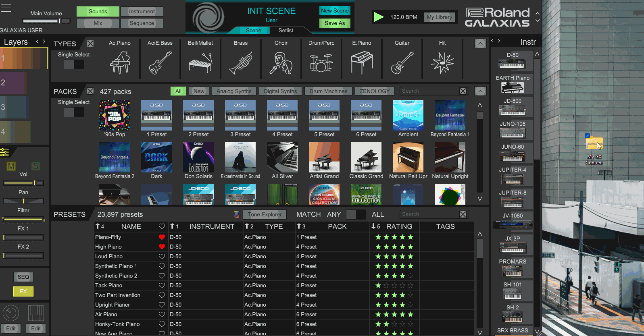Image resolution: width=644 pixels, height=336 pixels.
Task: Click the knob icon above Edit
Action: 11,313
